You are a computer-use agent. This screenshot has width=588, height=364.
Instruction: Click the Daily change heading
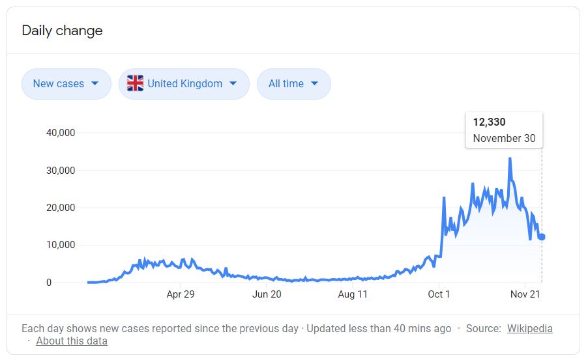pyautogui.click(x=62, y=31)
